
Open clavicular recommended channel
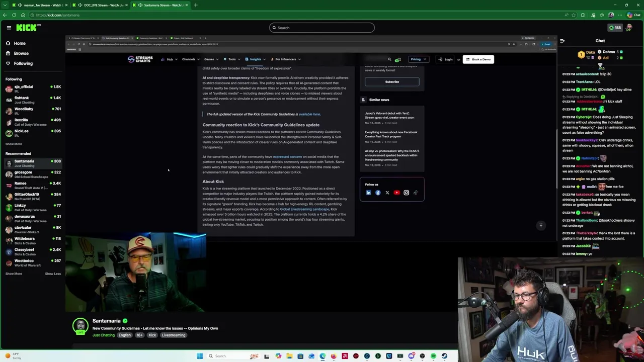point(33,229)
